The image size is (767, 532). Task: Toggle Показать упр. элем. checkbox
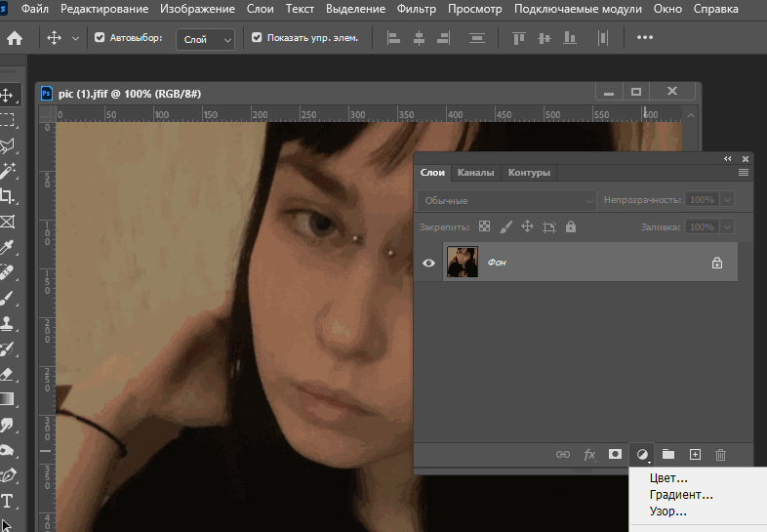tap(257, 37)
